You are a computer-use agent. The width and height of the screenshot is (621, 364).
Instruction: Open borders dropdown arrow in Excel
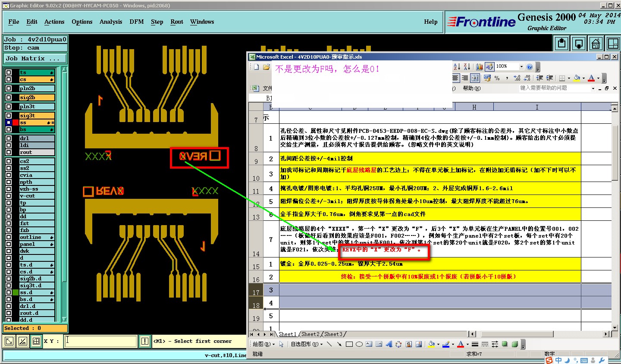[568, 78]
